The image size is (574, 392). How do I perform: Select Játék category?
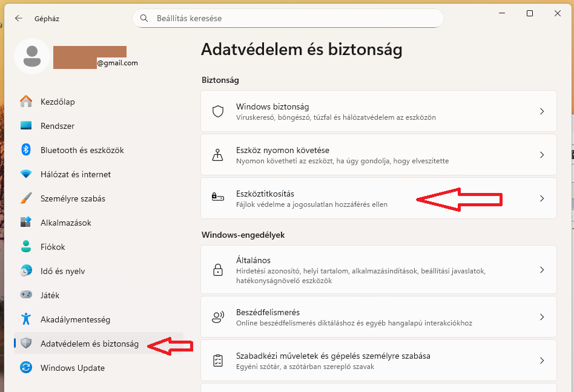point(99,295)
